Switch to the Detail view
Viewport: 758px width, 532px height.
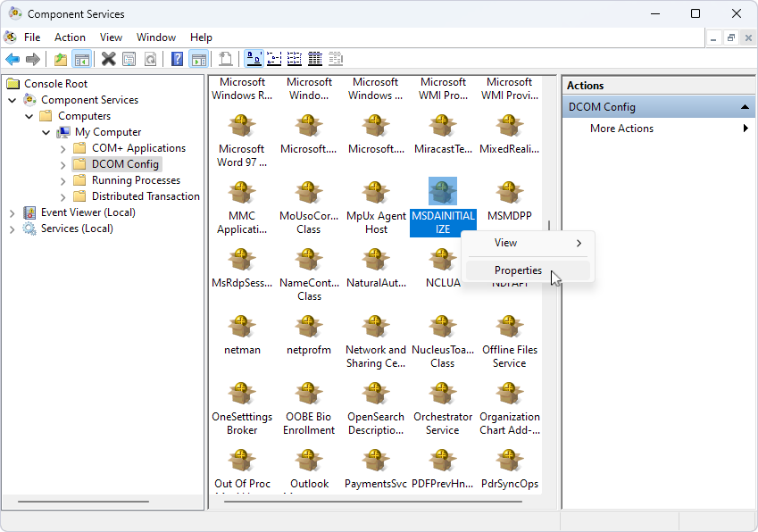[315, 60]
